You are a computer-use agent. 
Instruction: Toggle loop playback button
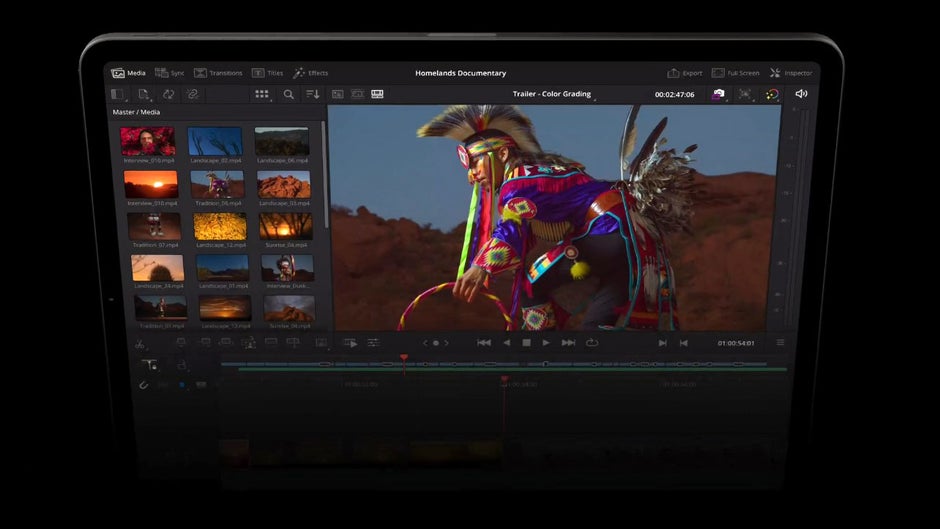click(592, 343)
